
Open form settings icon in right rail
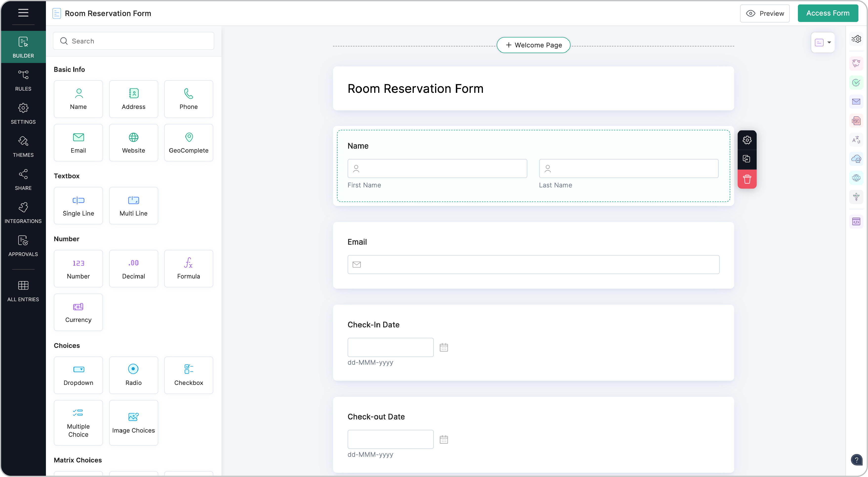[856, 39]
